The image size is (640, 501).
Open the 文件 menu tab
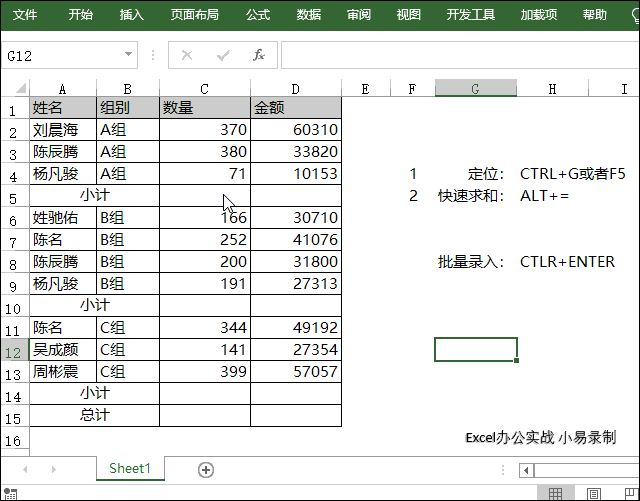(x=25, y=15)
